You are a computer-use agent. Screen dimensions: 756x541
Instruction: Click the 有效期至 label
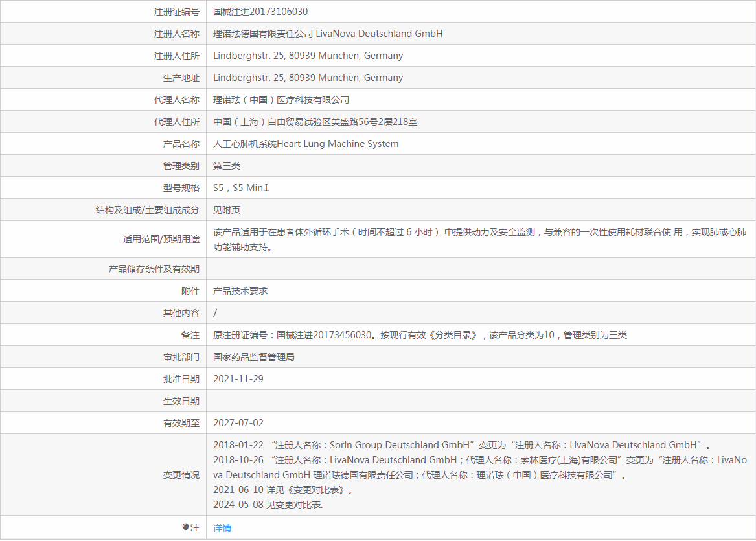(x=181, y=423)
